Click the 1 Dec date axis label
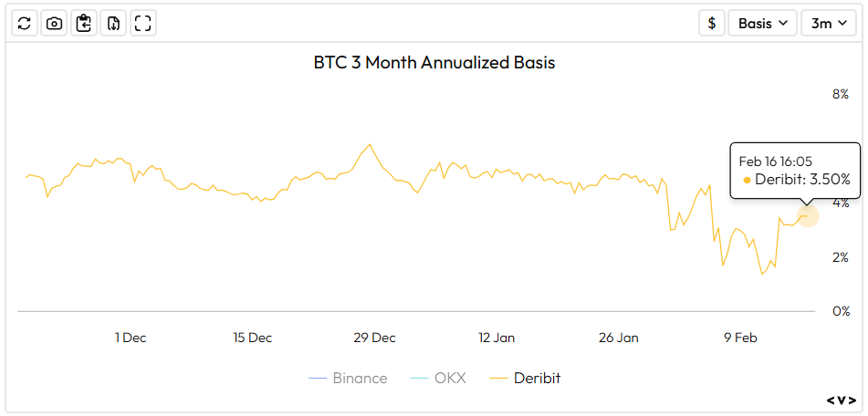The height and width of the screenshot is (416, 868). 131,338
